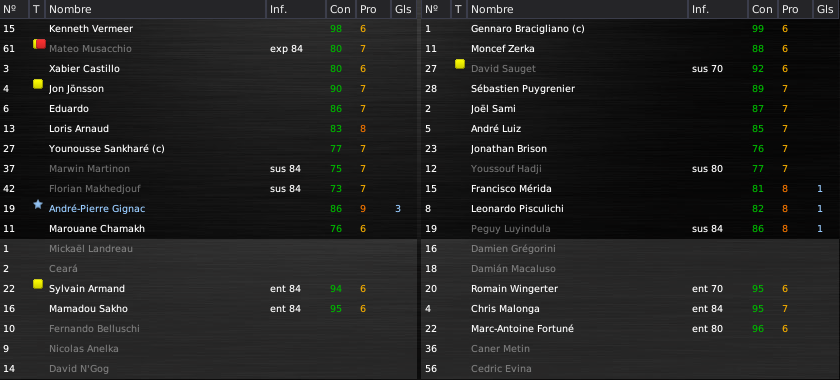
Task: Select Kenneth Vermeer row
Action: [x=208, y=28]
